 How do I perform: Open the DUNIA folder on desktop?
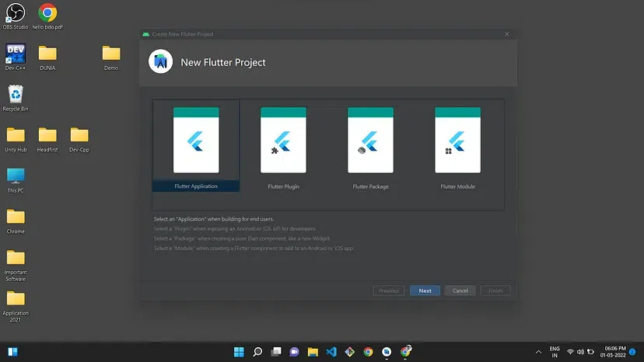pos(47,57)
